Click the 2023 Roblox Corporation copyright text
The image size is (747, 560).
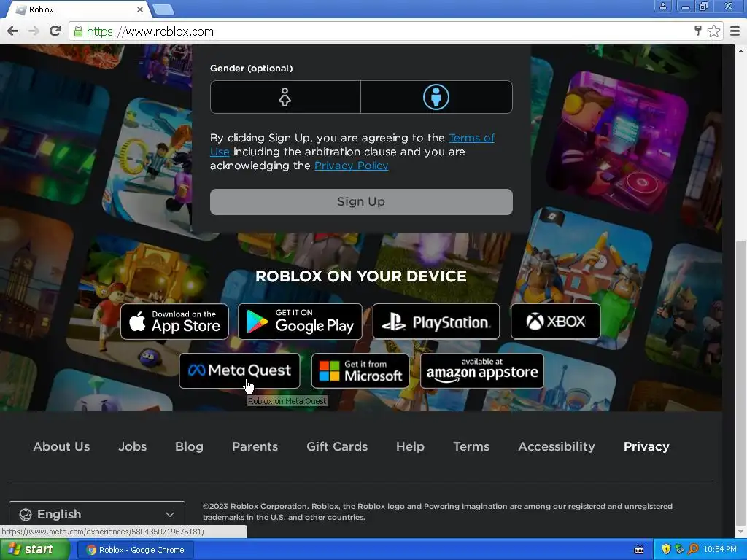click(438, 511)
